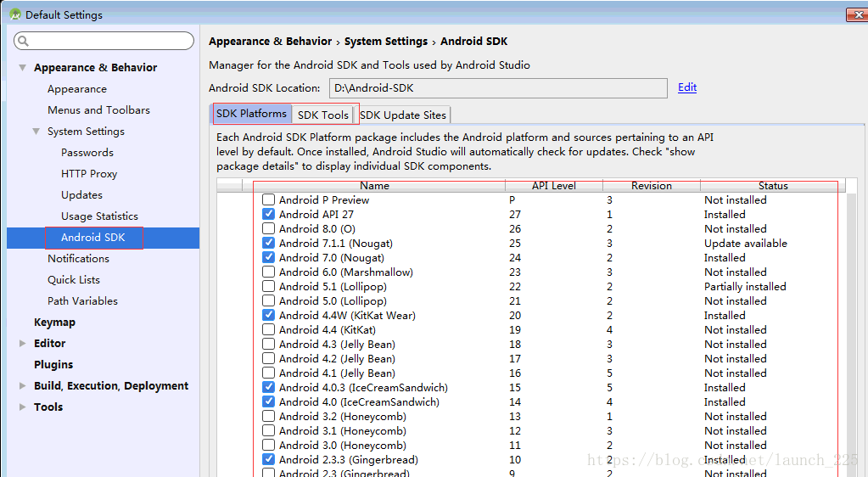Check Android 5.0 (Lollipop) checkbox

[x=268, y=300]
